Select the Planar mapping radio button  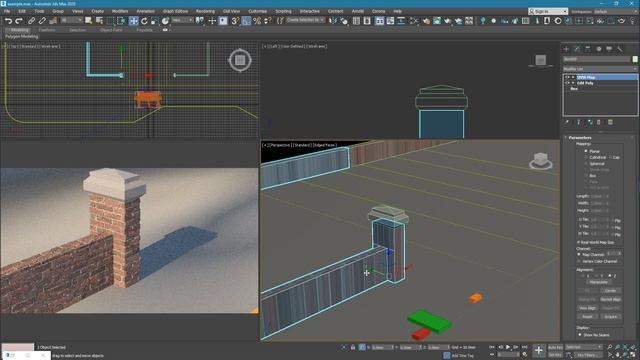click(586, 151)
